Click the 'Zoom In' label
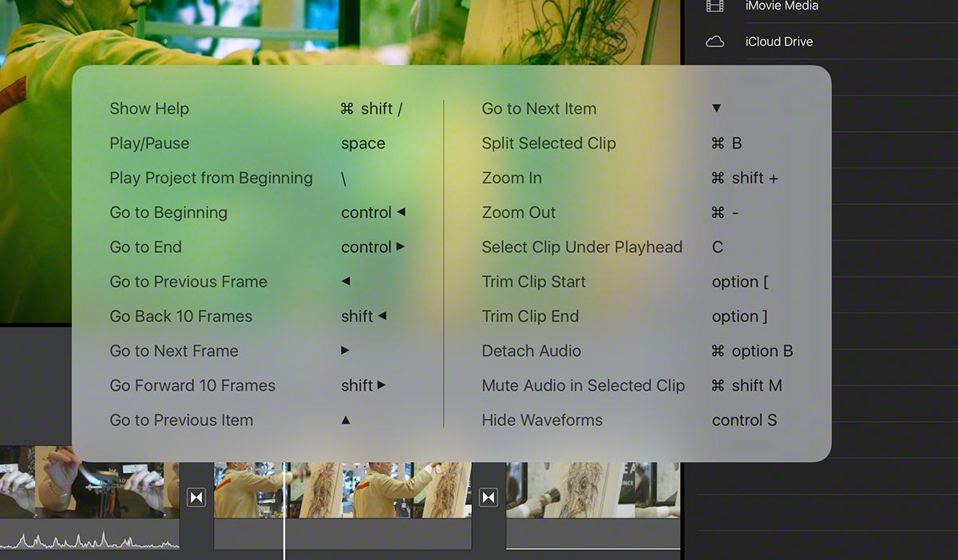The image size is (958, 560). tap(512, 178)
